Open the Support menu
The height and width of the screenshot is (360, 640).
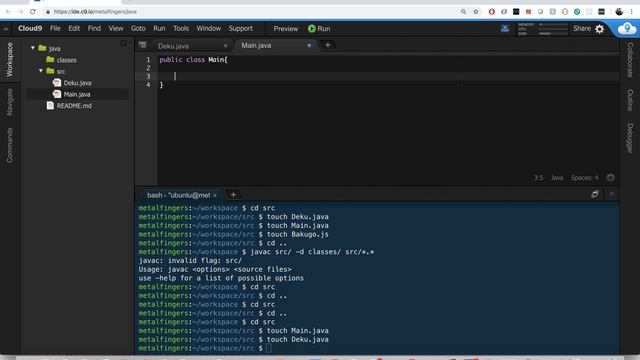coord(240,29)
